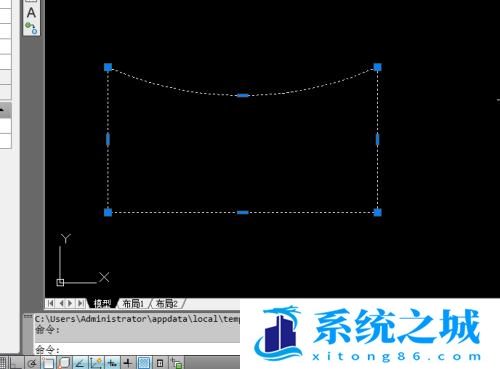
Task: Select the Multiline Text tool
Action: pos(31,13)
